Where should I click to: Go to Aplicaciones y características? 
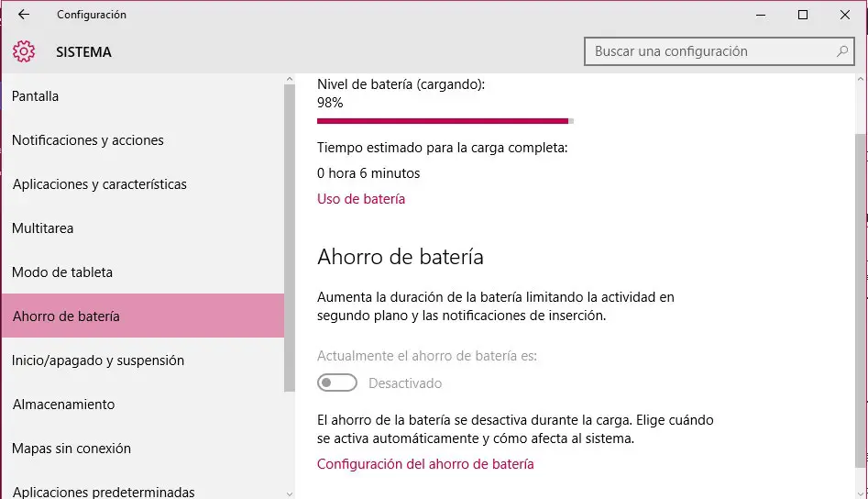tap(100, 184)
